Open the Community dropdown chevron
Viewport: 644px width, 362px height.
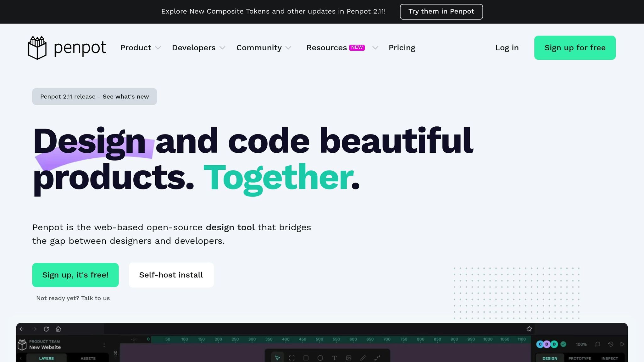pyautogui.click(x=288, y=48)
